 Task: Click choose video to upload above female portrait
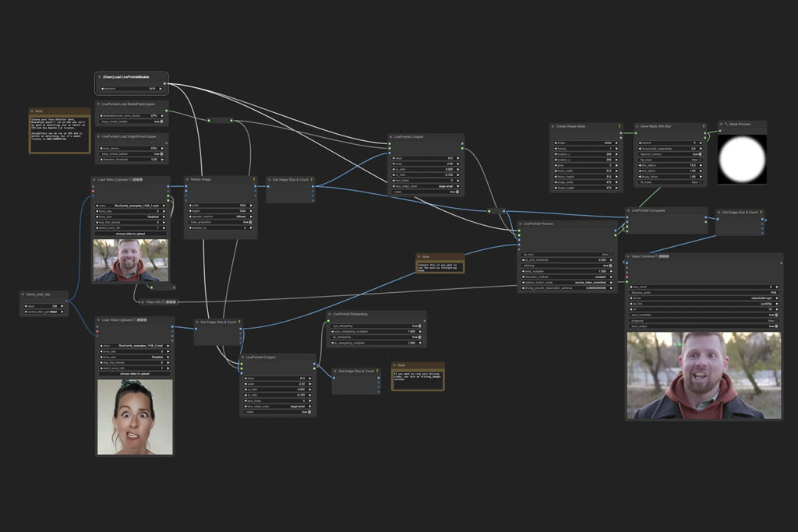point(134,374)
